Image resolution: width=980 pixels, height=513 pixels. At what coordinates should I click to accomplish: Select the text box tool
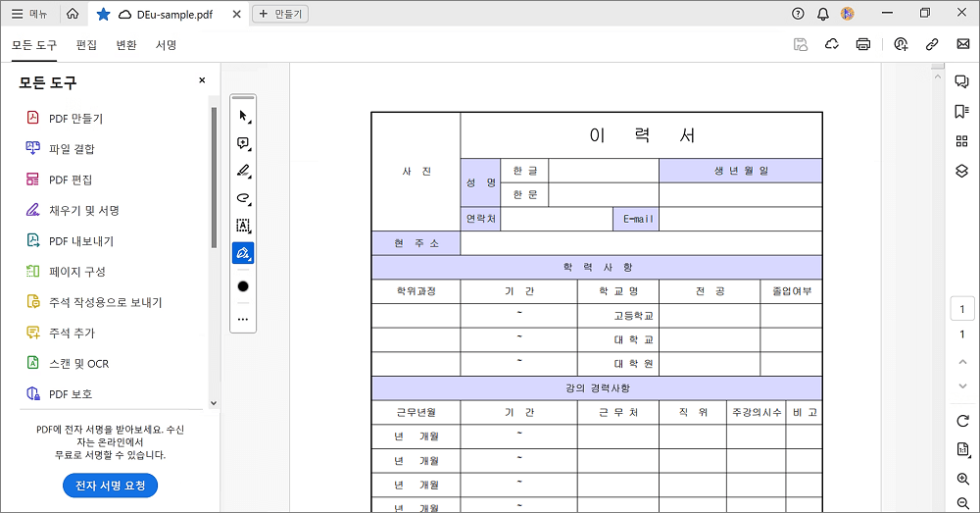(243, 226)
